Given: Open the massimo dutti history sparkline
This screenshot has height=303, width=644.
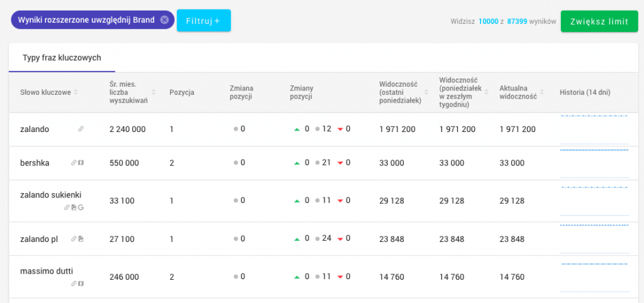Looking at the screenshot, I should [x=595, y=277].
